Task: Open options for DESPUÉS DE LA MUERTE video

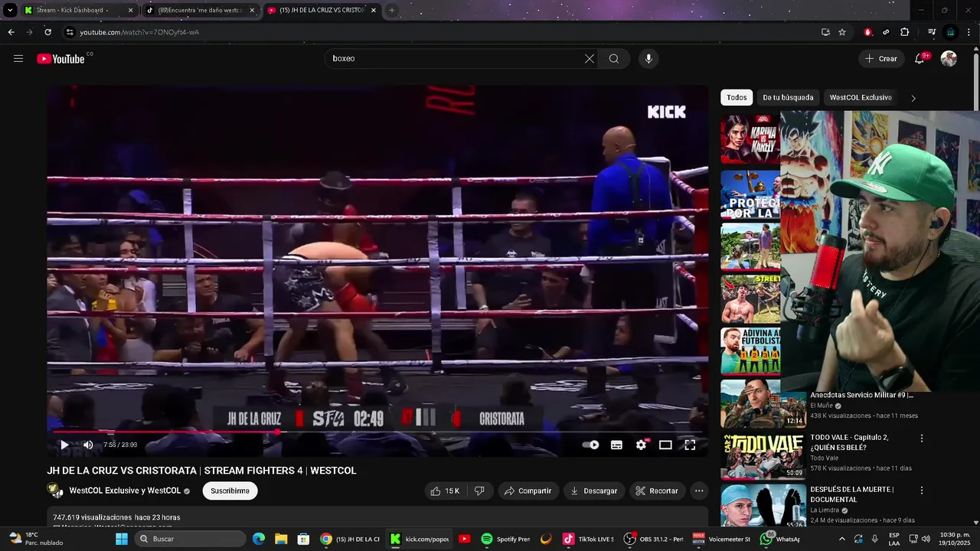Action: click(x=922, y=490)
